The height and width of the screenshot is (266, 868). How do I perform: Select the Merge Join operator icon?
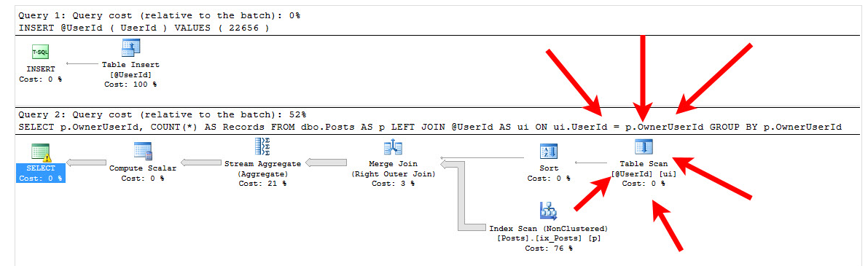[393, 148]
